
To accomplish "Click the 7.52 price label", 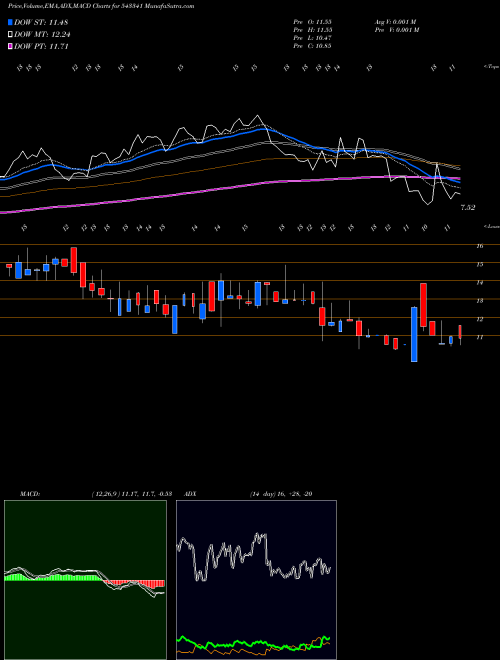I will (468, 208).
